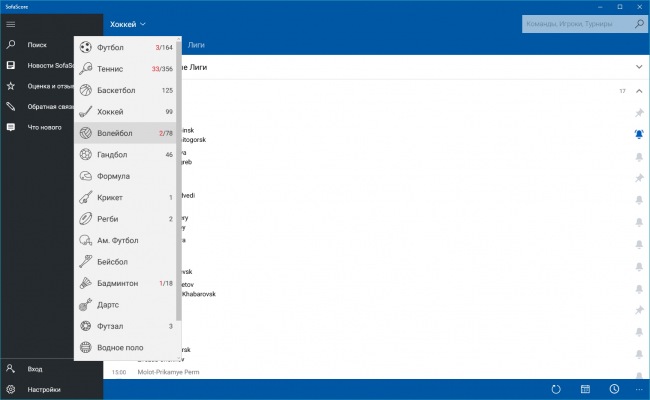Open the calendar icon in the bottom bar
The height and width of the screenshot is (400, 650).
(x=585, y=389)
